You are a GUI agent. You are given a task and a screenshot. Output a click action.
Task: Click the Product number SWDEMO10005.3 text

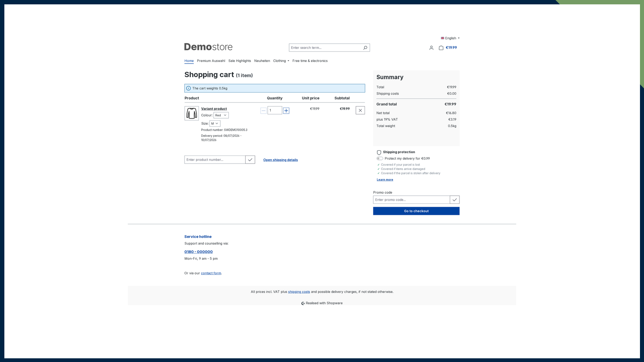(224, 130)
